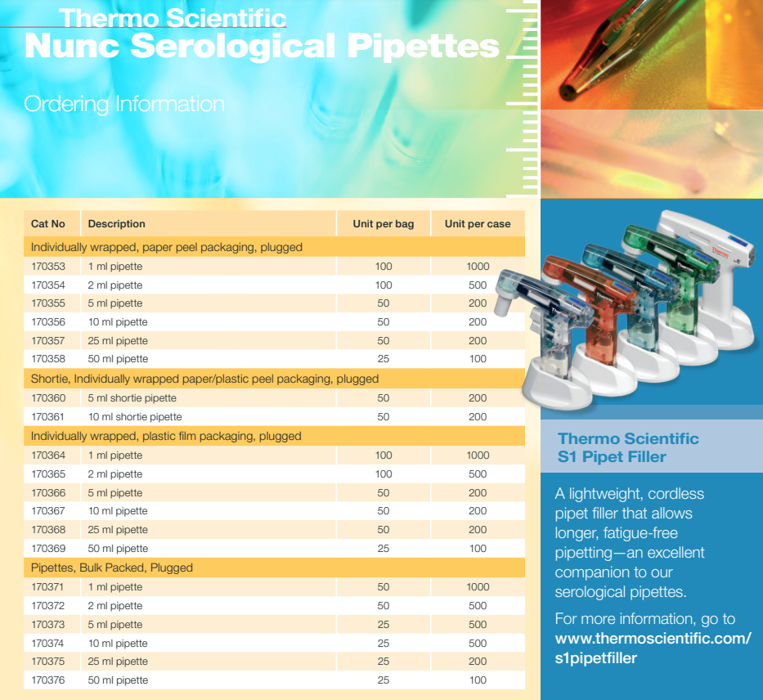Select catalog number 170375
The image size is (763, 700).
click(48, 661)
